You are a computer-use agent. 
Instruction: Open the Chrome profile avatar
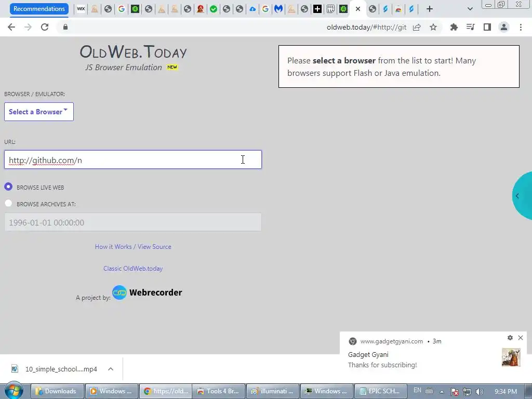[504, 27]
